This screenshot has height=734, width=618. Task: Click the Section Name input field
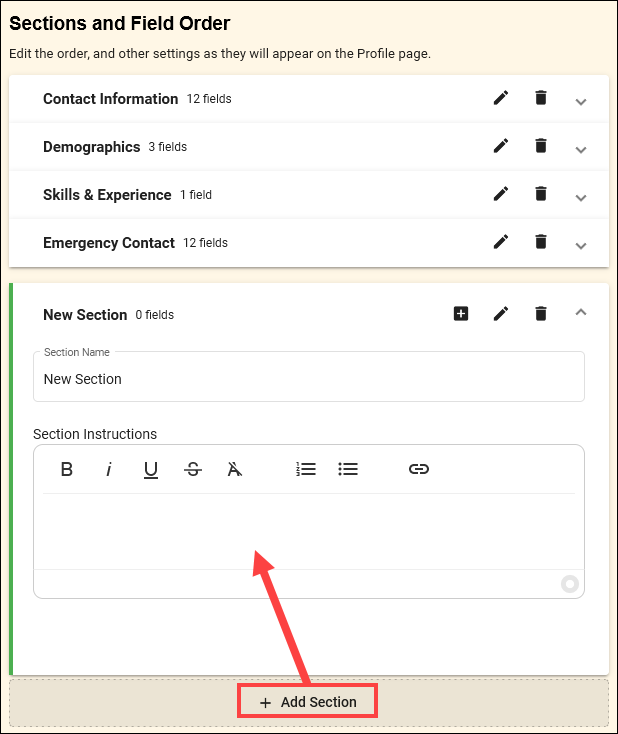pyautogui.click(x=308, y=380)
